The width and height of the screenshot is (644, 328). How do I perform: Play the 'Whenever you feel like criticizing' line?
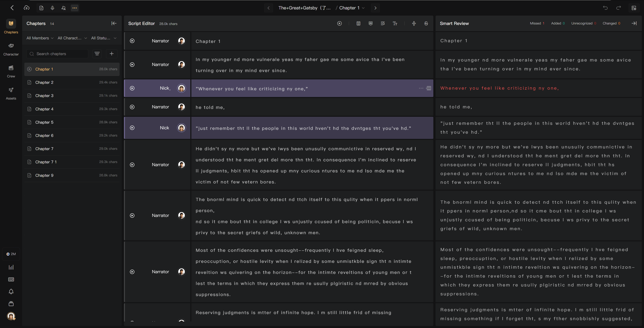coord(132,88)
